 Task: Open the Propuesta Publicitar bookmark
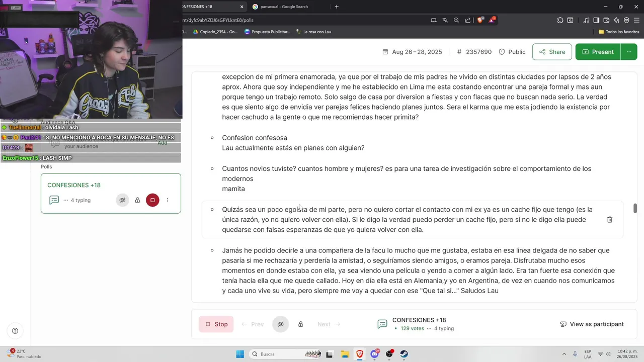pos(267,32)
